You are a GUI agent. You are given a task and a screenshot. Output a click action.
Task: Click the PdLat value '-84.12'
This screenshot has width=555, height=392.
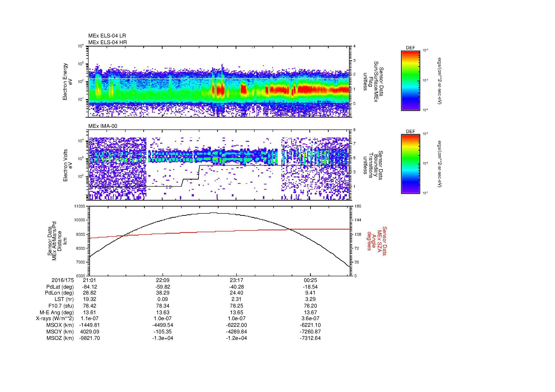click(90, 287)
